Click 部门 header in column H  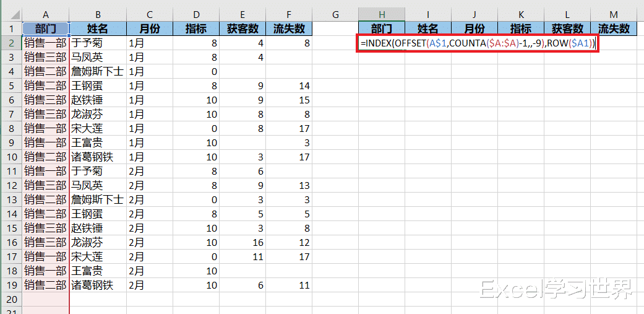382,28
